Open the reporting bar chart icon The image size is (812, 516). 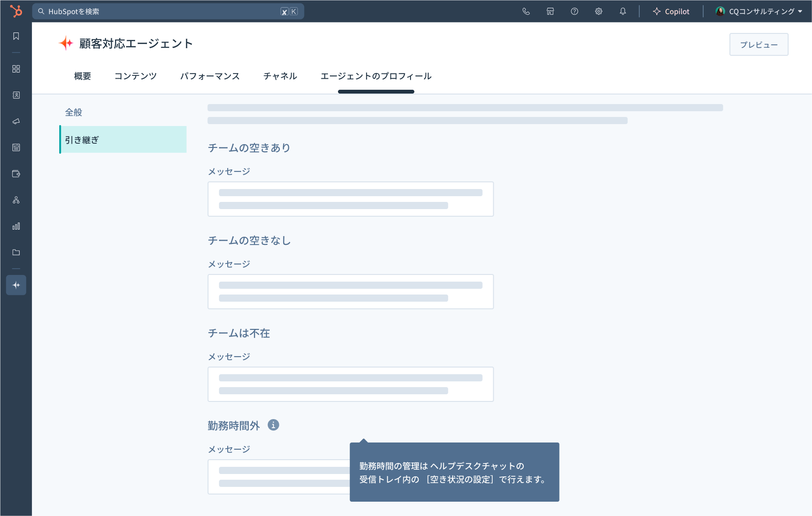[x=16, y=226]
